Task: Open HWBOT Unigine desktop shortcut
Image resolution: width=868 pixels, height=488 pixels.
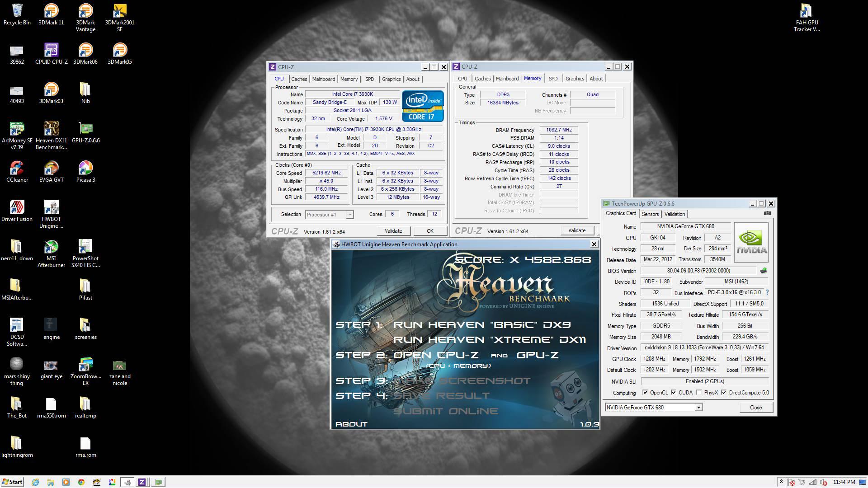Action: point(51,214)
